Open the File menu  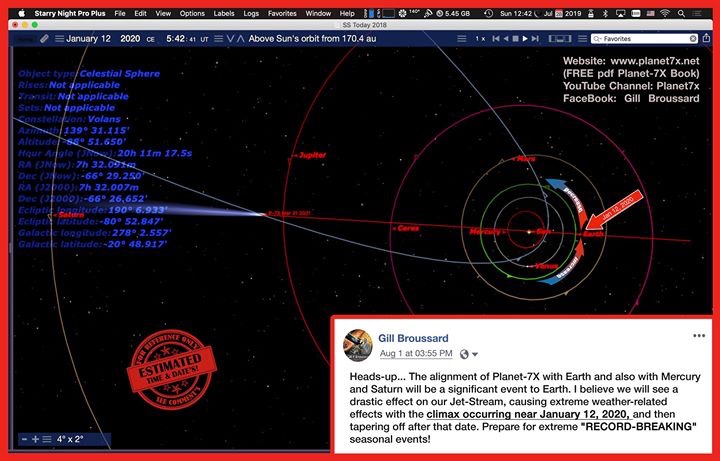120,13
